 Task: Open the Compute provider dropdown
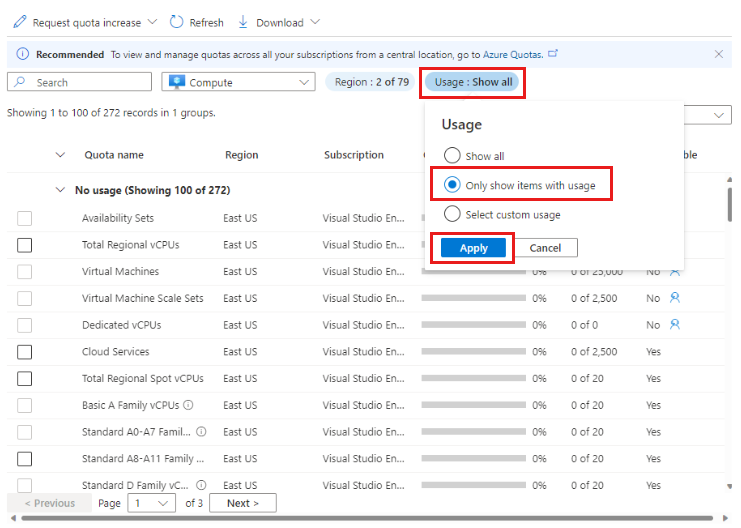coord(238,82)
